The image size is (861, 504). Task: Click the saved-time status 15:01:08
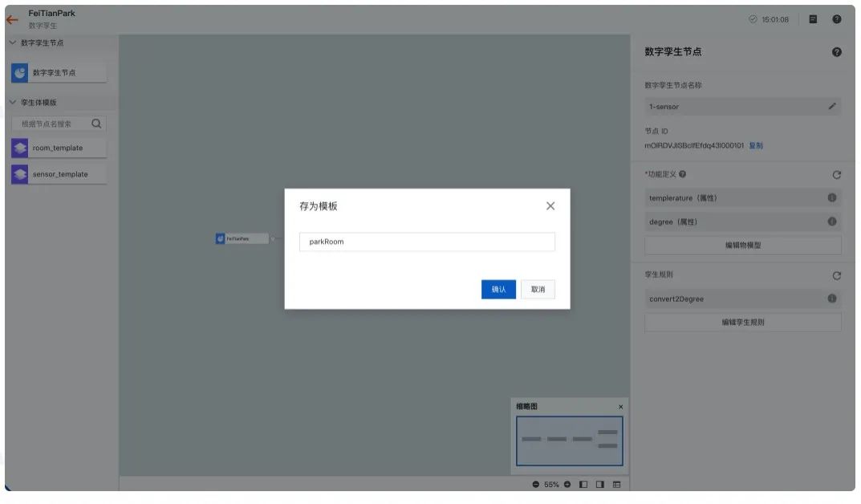coord(769,19)
